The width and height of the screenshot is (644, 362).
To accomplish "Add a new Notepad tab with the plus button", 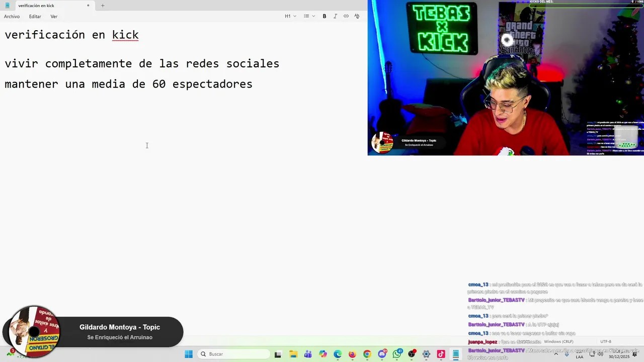I will [x=103, y=6].
